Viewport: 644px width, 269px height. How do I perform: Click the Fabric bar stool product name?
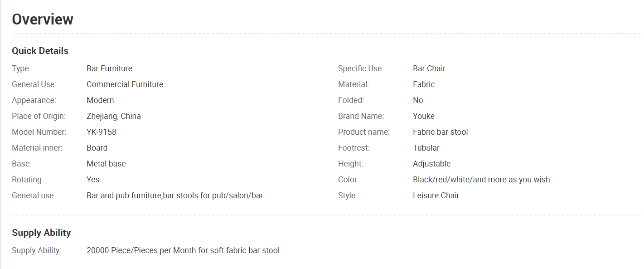click(440, 132)
